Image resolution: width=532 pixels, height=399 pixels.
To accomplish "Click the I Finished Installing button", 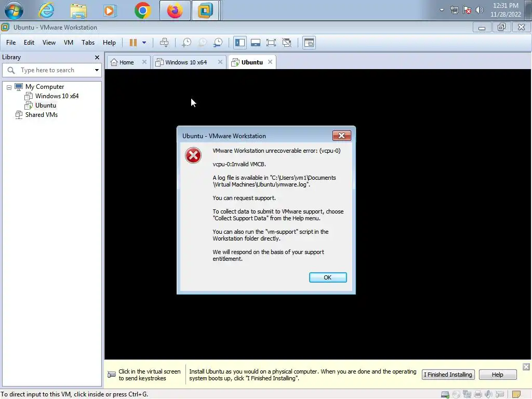I will click(x=448, y=375).
